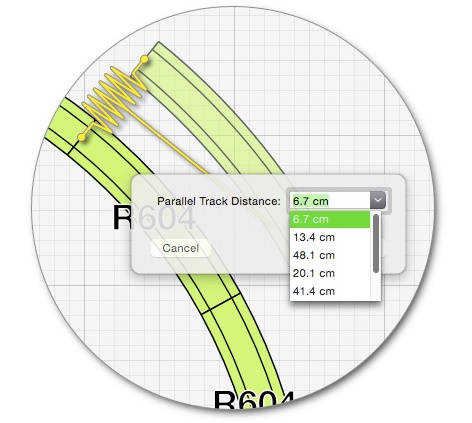This screenshot has width=472, height=423.
Task: Click the distance list scrollbar thumb
Action: tap(376, 243)
